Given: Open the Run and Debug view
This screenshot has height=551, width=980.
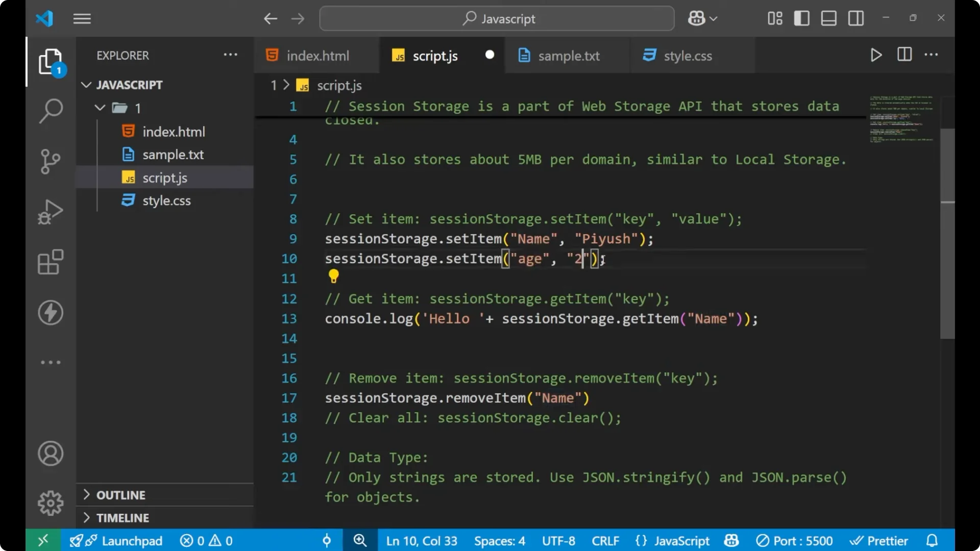Looking at the screenshot, I should 50,211.
